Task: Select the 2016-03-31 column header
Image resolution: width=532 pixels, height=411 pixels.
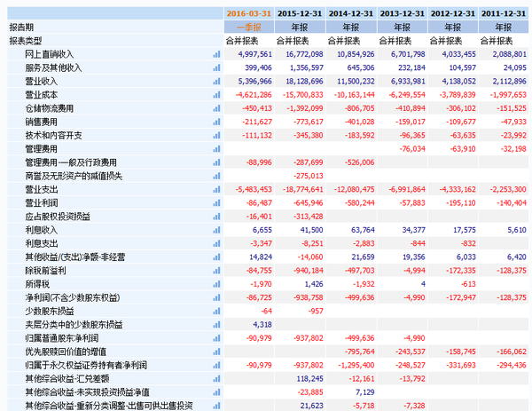Action: point(248,13)
